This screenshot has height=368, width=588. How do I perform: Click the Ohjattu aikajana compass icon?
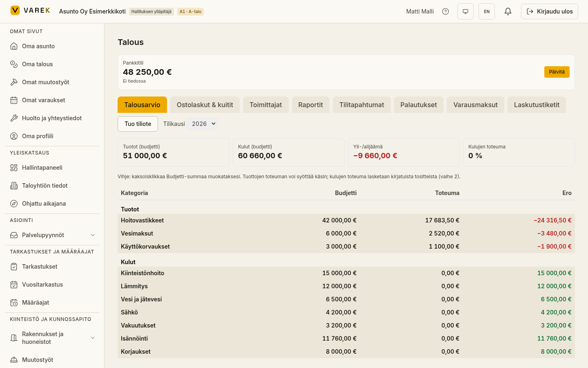tap(14, 204)
